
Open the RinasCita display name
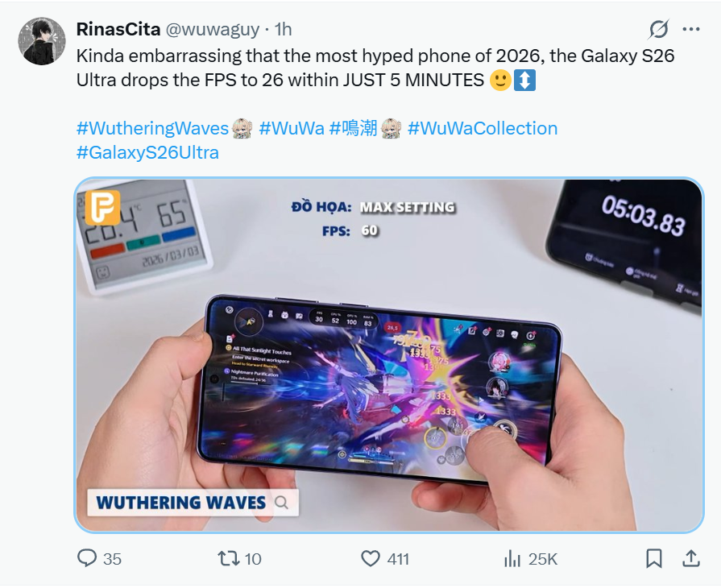[x=118, y=30]
